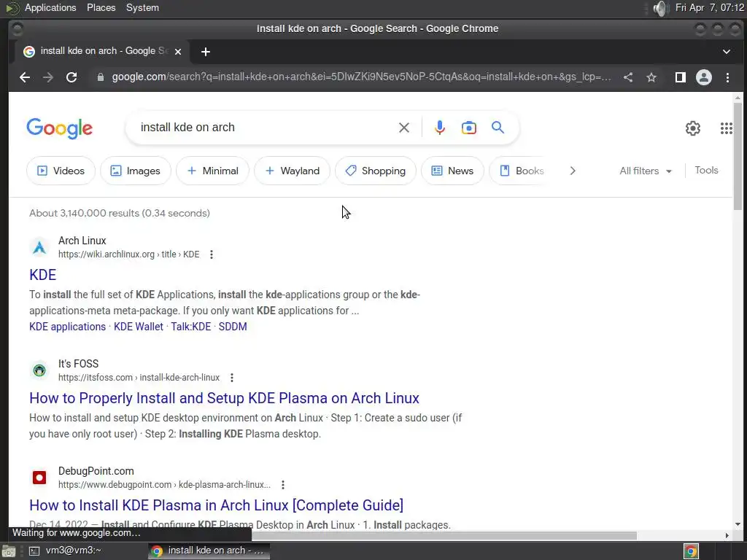The image size is (747, 560).
Task: Bookmark this tab with the star icon
Action: (x=651, y=77)
